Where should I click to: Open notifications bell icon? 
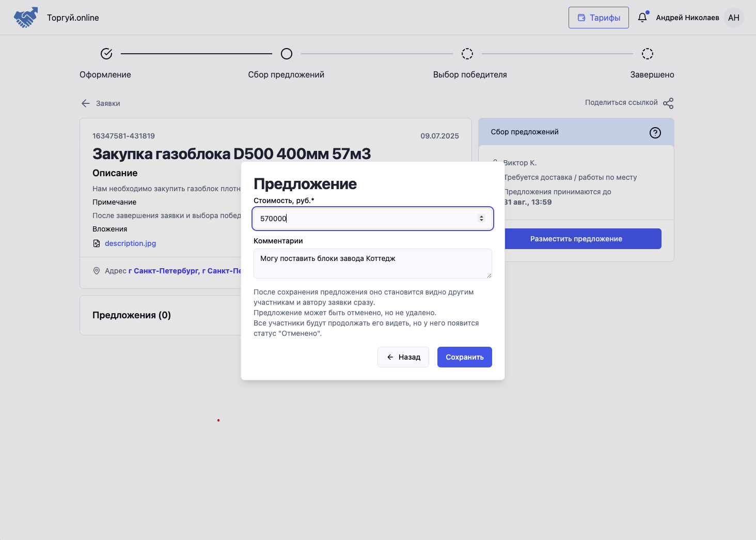642,18
